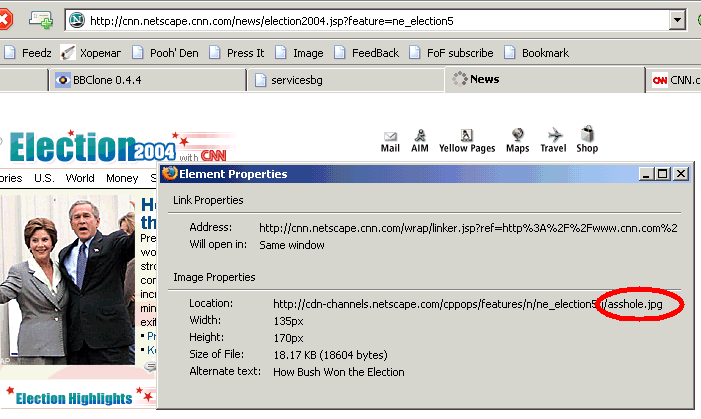Open the address bar history dropdown
The width and height of the screenshot is (701, 419).
coord(677,20)
